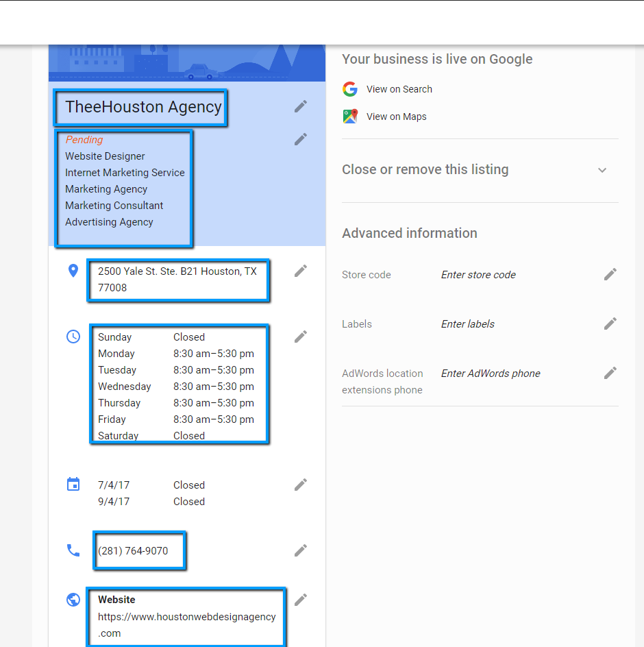Click the houstonwebdesignagency website URL
The image size is (644, 647).
186,624
